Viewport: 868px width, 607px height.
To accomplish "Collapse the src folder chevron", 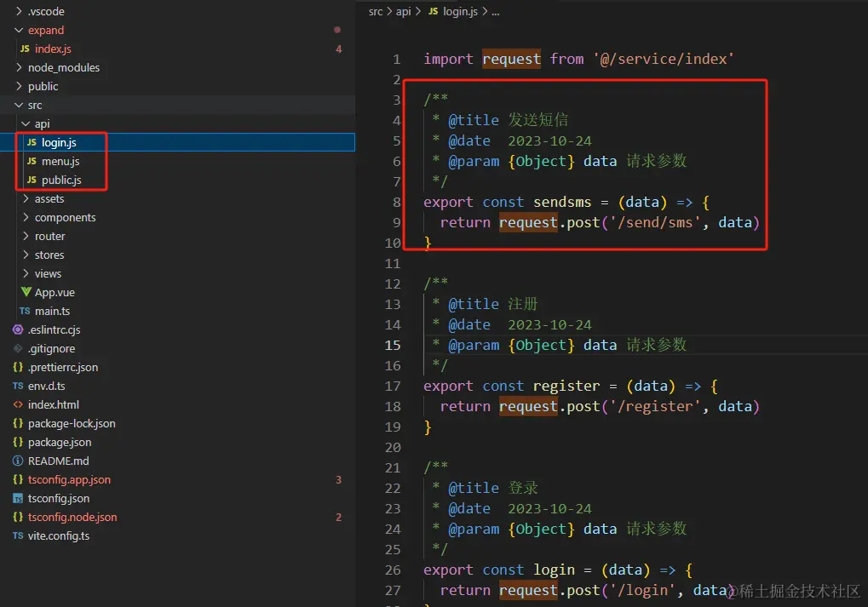I will click(x=19, y=105).
